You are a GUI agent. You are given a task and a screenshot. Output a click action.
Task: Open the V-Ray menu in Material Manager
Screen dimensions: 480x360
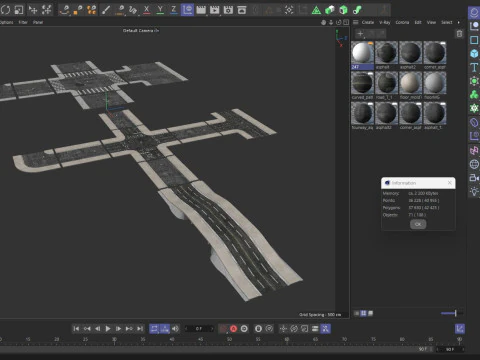pyautogui.click(x=385, y=22)
